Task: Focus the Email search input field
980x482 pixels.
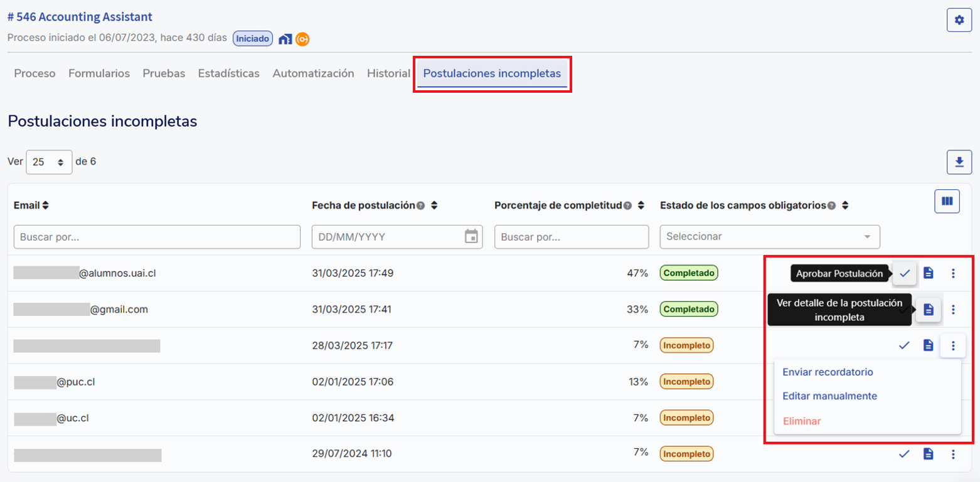Action: click(x=157, y=237)
